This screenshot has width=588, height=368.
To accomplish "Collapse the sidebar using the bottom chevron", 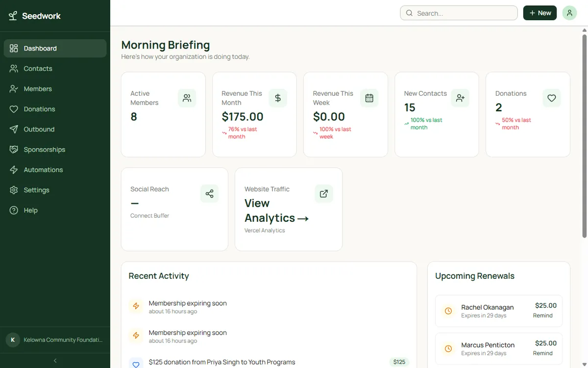I will pos(54,360).
